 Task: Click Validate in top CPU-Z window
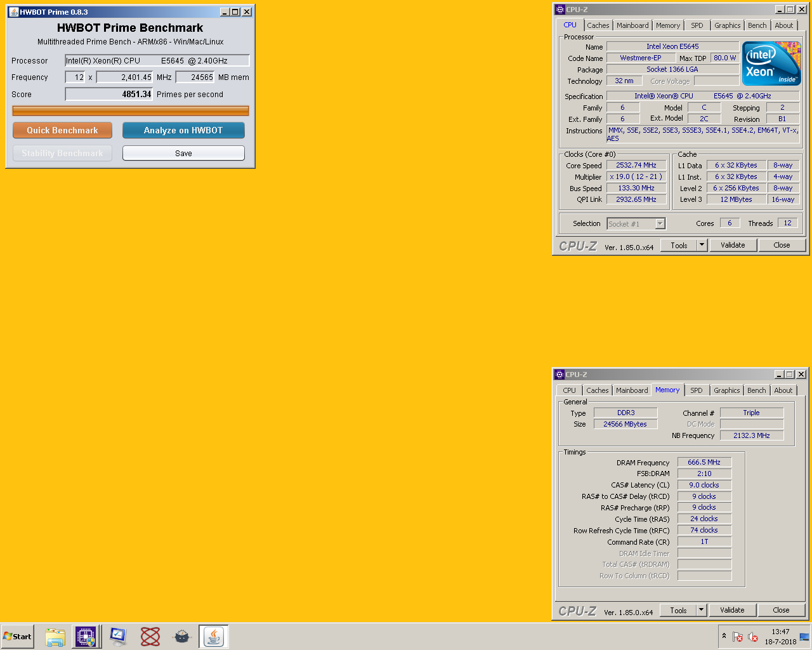[x=733, y=245]
